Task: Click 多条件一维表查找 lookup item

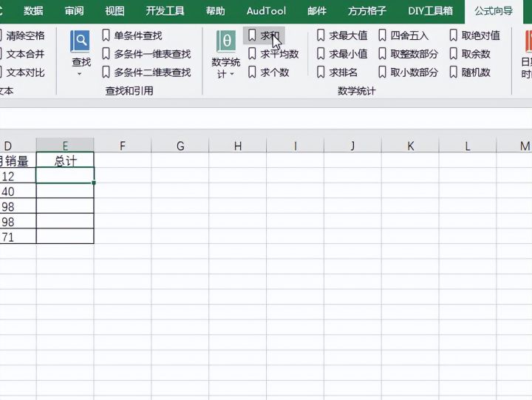Action: click(x=146, y=54)
